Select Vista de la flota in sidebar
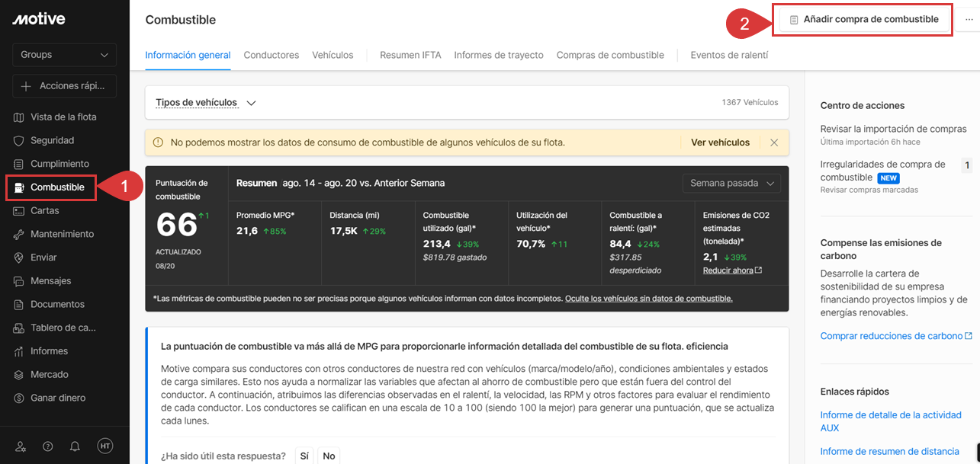Screen dimensions: 980x464 [x=64, y=117]
